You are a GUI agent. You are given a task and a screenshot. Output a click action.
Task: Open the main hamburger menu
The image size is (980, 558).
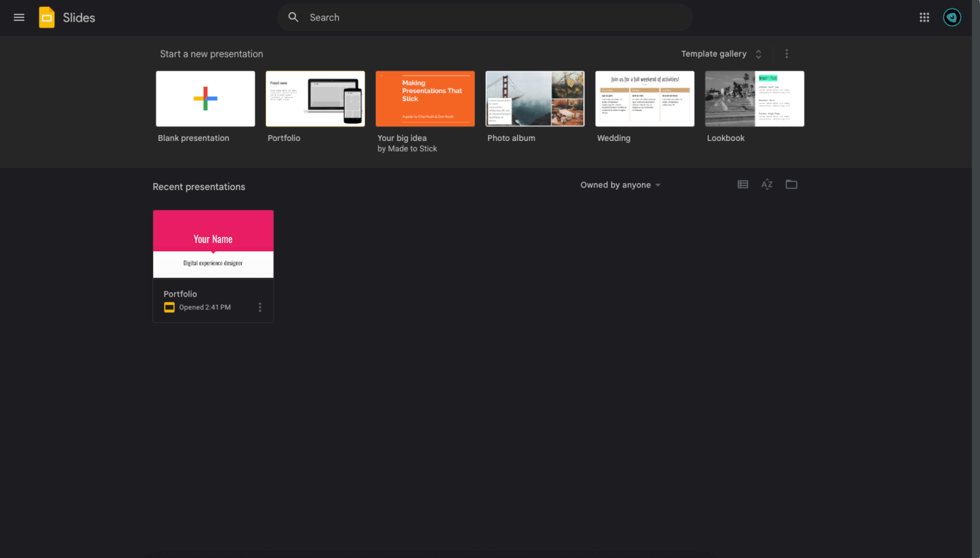tap(19, 18)
